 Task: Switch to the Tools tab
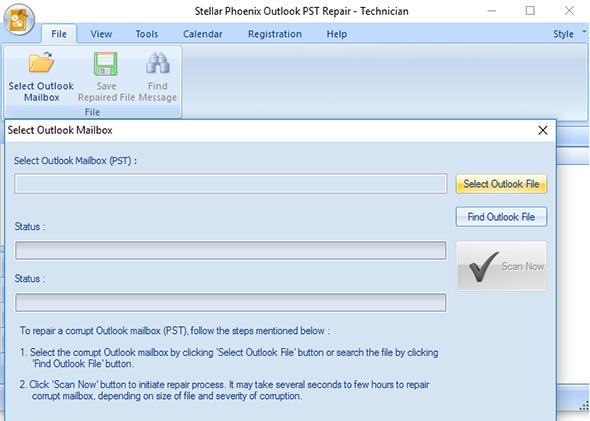point(147,34)
